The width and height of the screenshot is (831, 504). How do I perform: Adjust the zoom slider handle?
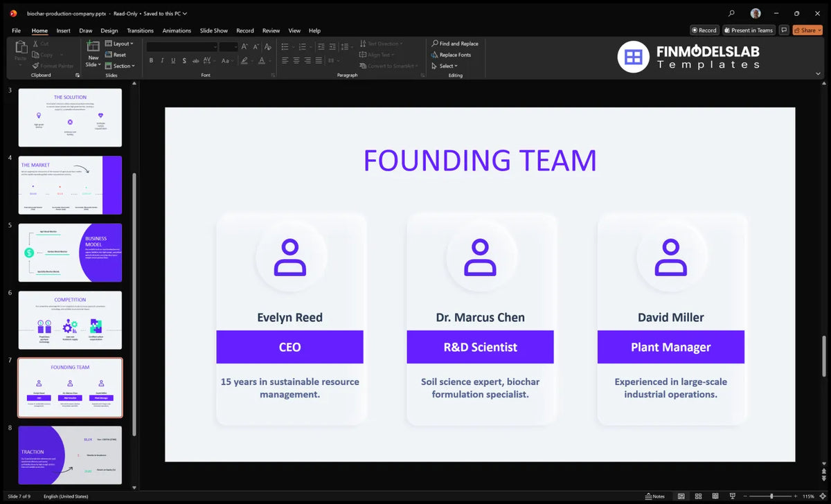pos(771,496)
